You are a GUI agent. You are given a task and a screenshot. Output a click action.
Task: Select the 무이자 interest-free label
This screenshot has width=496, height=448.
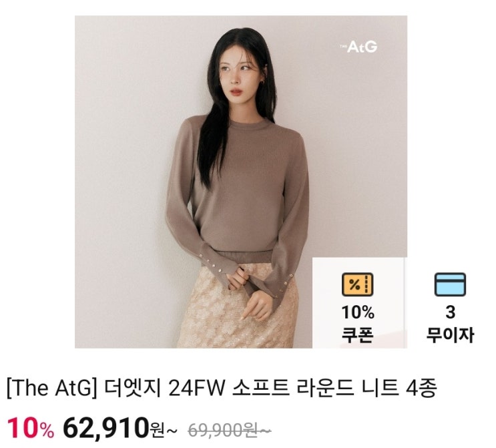coord(450,334)
